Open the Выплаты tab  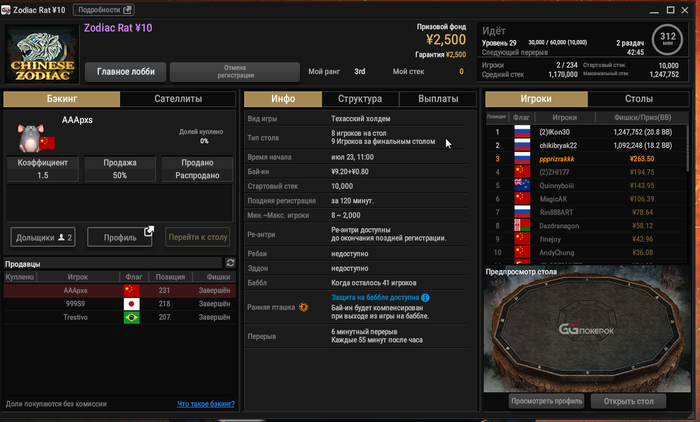point(438,99)
